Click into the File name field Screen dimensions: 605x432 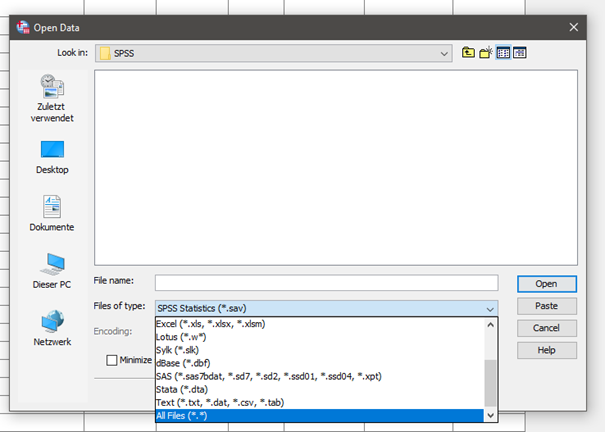326,283
